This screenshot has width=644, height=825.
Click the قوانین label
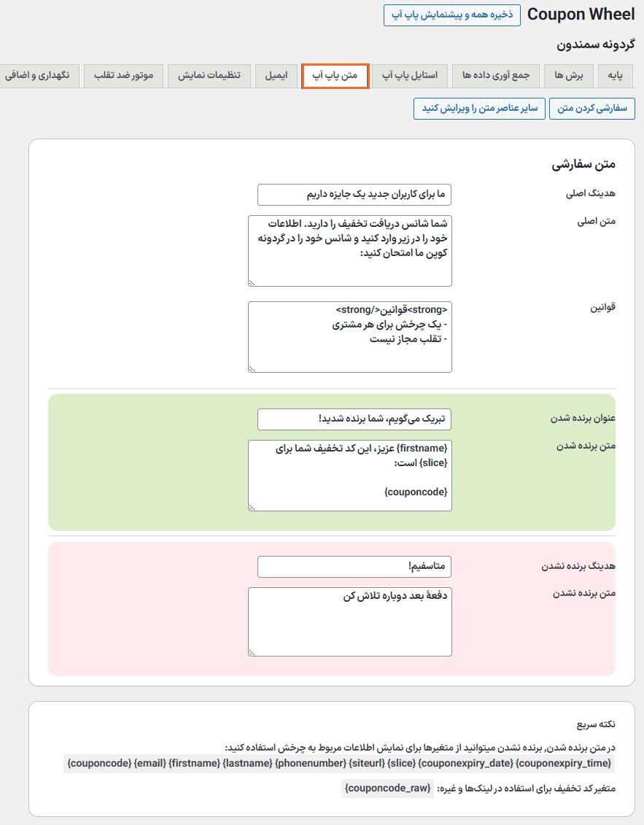point(602,307)
